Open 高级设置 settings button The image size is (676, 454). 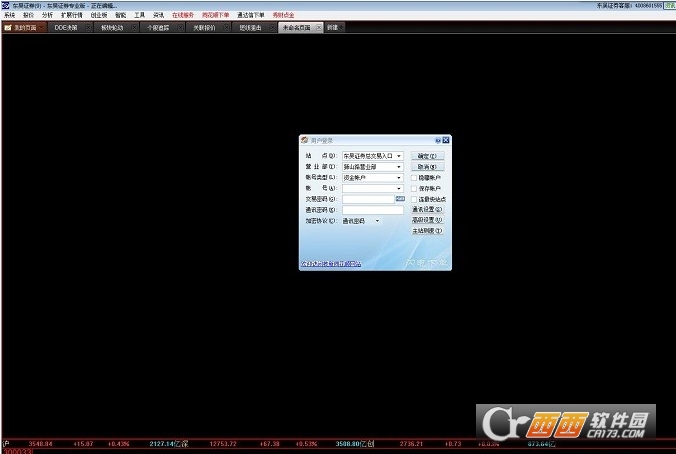tap(427, 220)
